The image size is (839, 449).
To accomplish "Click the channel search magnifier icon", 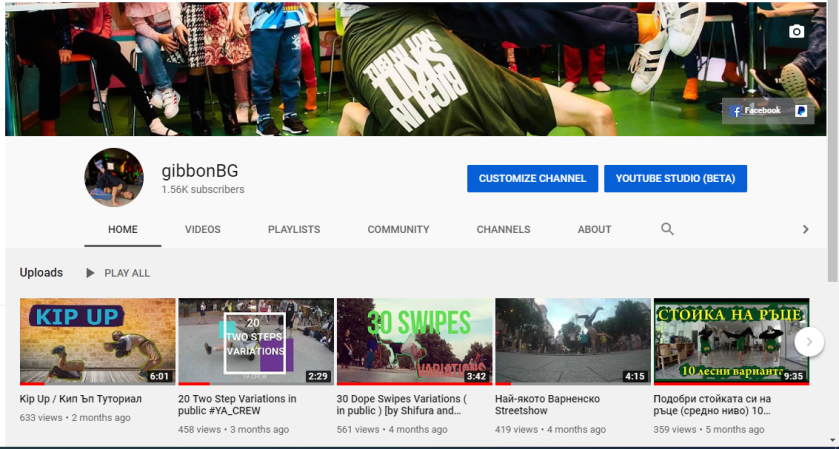I will (x=667, y=229).
